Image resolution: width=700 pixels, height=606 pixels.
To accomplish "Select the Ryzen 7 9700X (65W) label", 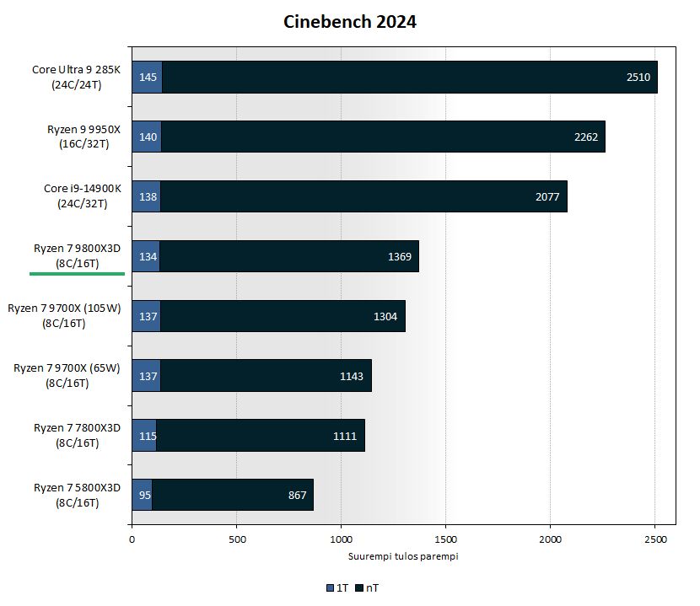I will (67, 376).
